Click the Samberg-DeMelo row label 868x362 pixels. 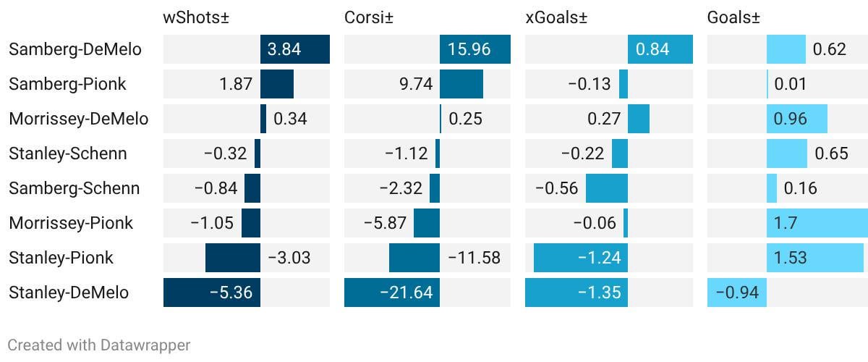[x=75, y=49]
